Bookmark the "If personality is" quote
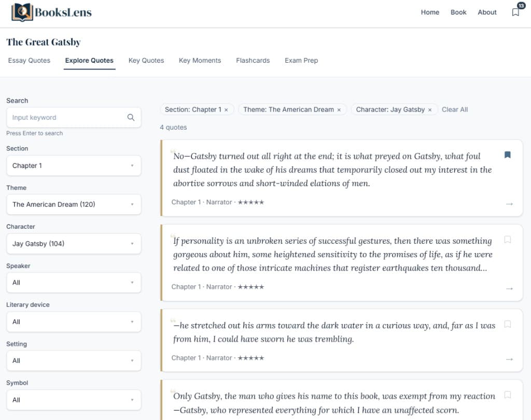The height and width of the screenshot is (420, 531). pyautogui.click(x=507, y=240)
